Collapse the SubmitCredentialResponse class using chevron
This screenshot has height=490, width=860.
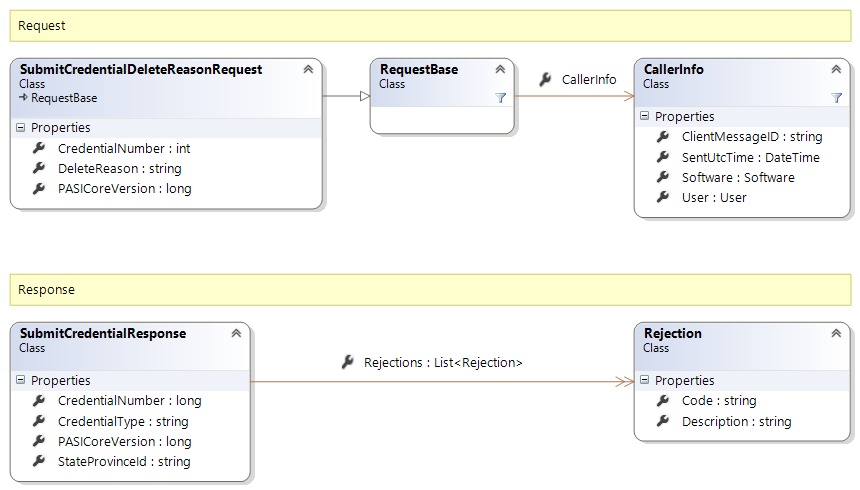pos(236,333)
